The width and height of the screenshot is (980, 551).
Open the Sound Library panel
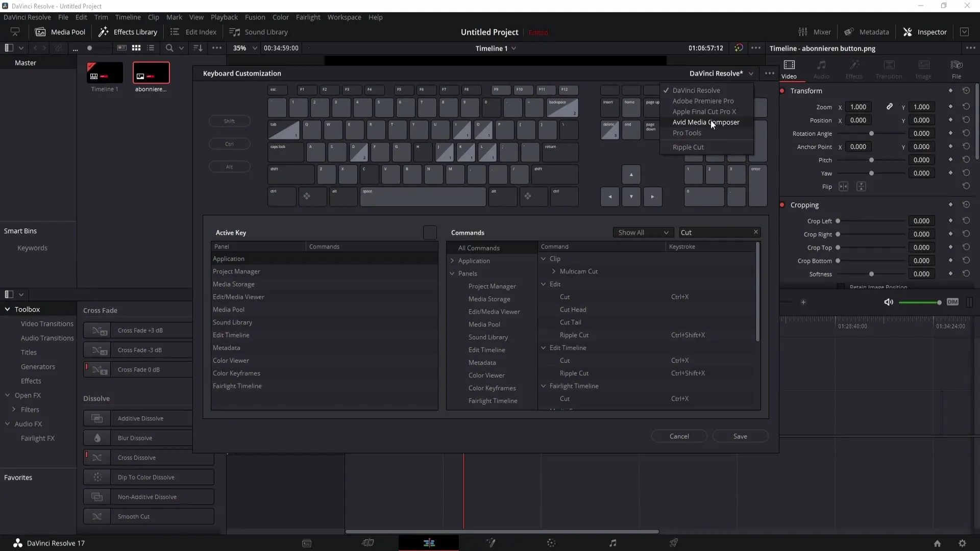click(259, 32)
